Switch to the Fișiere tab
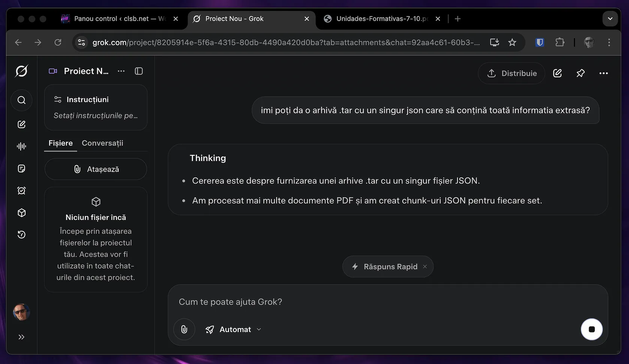 (60, 143)
